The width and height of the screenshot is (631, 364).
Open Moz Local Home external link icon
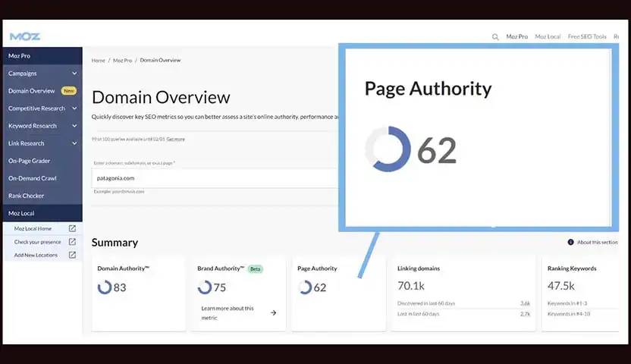click(x=72, y=228)
